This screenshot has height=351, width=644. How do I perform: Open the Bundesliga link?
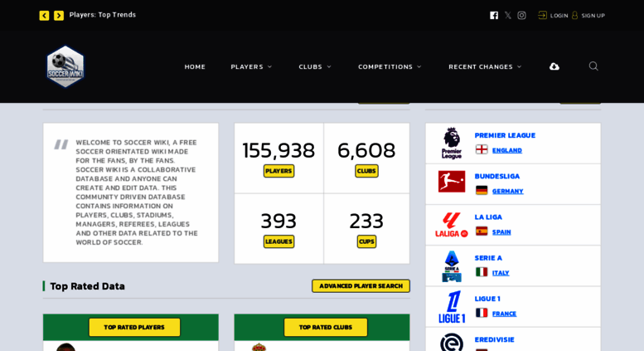pyautogui.click(x=497, y=176)
